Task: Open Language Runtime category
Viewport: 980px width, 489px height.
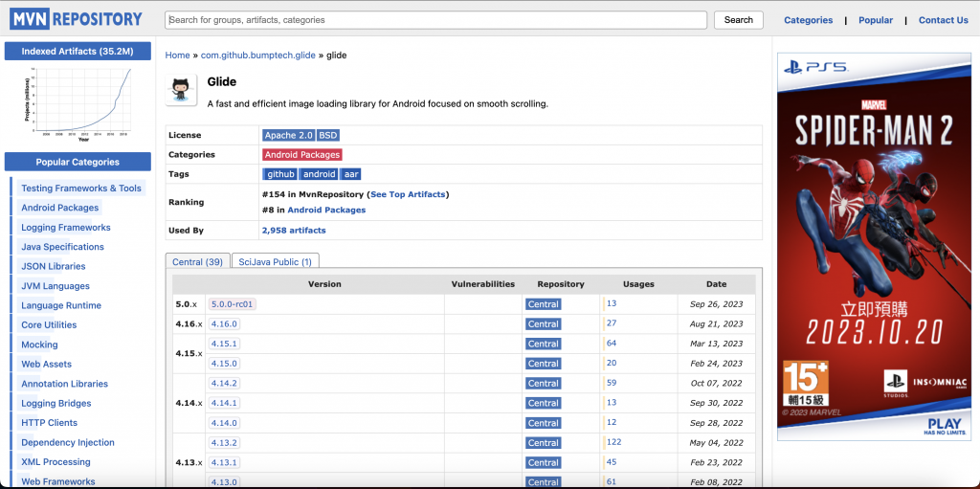Action: click(61, 306)
